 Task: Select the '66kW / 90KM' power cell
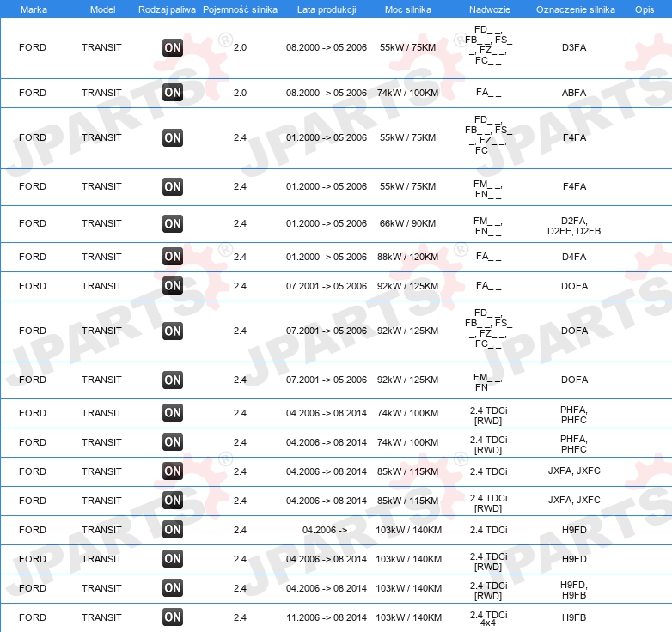coord(407,223)
